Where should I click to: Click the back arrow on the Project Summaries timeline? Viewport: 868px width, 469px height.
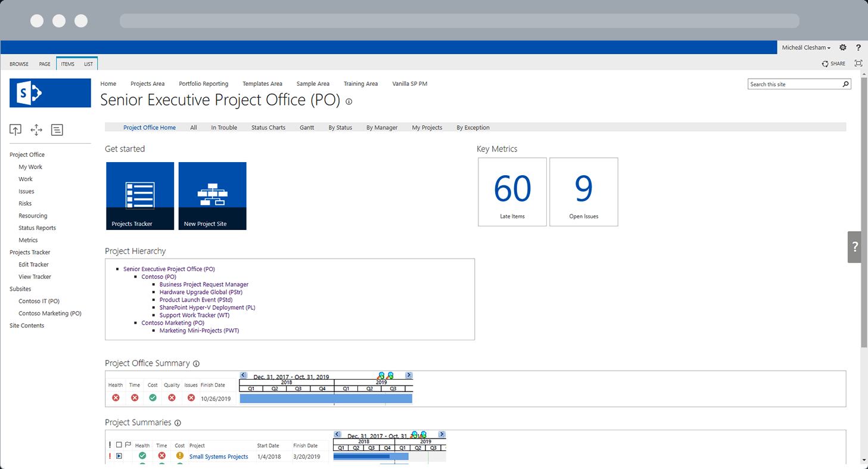pos(337,434)
